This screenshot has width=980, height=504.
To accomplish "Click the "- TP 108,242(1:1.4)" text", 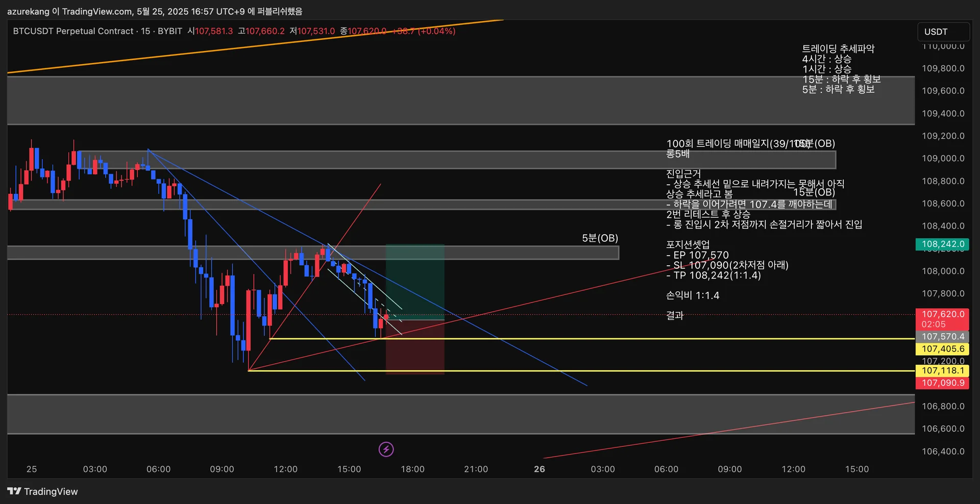I will point(714,275).
